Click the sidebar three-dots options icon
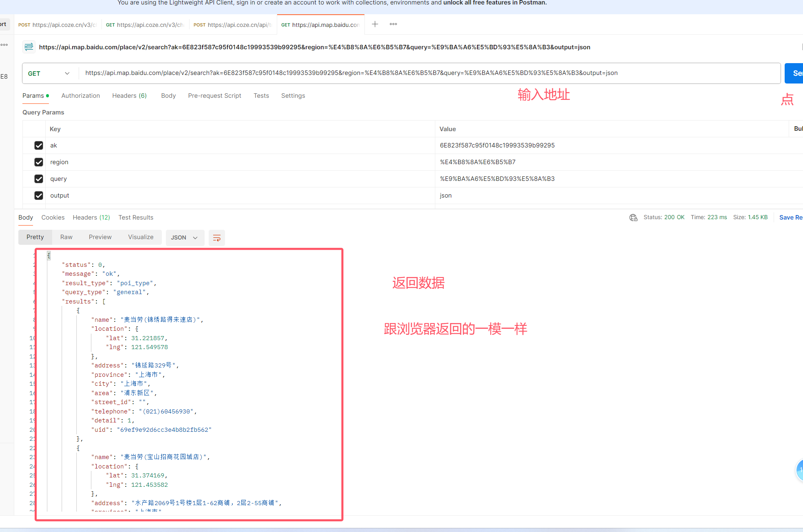The width and height of the screenshot is (803, 532). coord(4,45)
